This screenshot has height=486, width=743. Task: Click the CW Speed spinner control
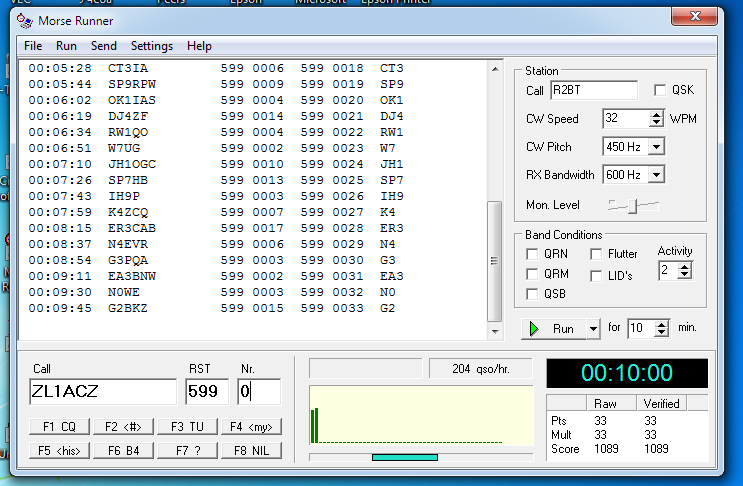[656, 118]
